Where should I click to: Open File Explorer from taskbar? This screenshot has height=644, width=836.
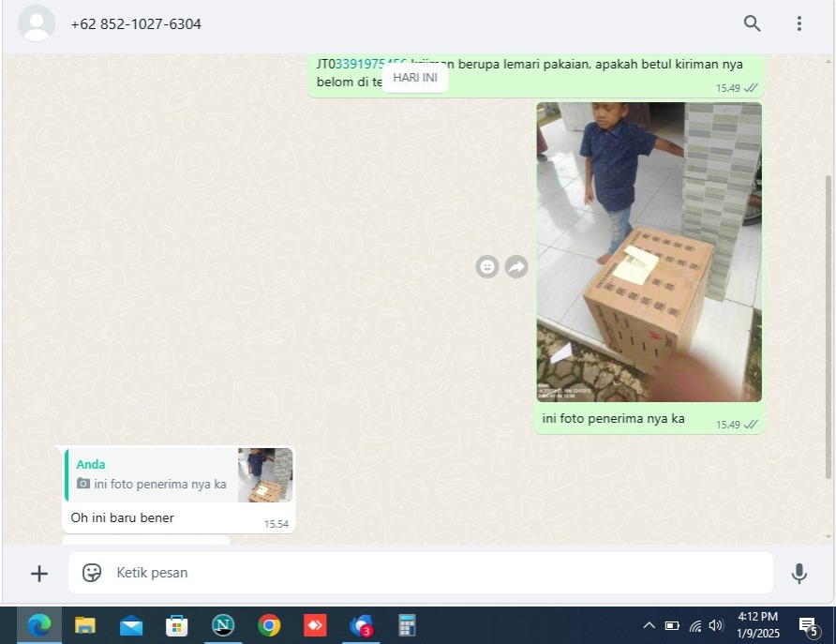(84, 625)
